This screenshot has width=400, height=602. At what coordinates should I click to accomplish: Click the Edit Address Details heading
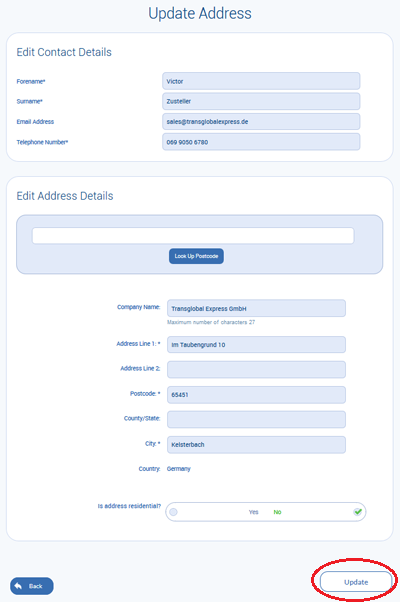point(65,196)
